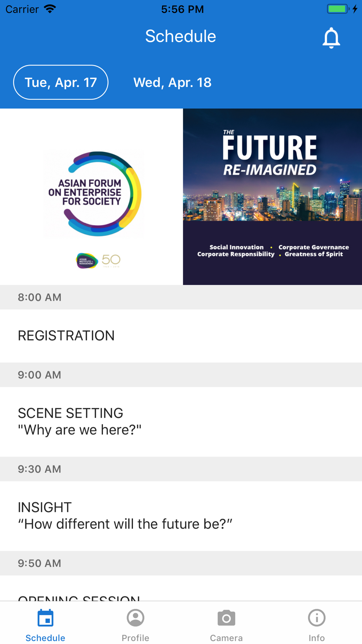Tap the battery status icon
The height and width of the screenshot is (644, 362).
coord(338,9)
